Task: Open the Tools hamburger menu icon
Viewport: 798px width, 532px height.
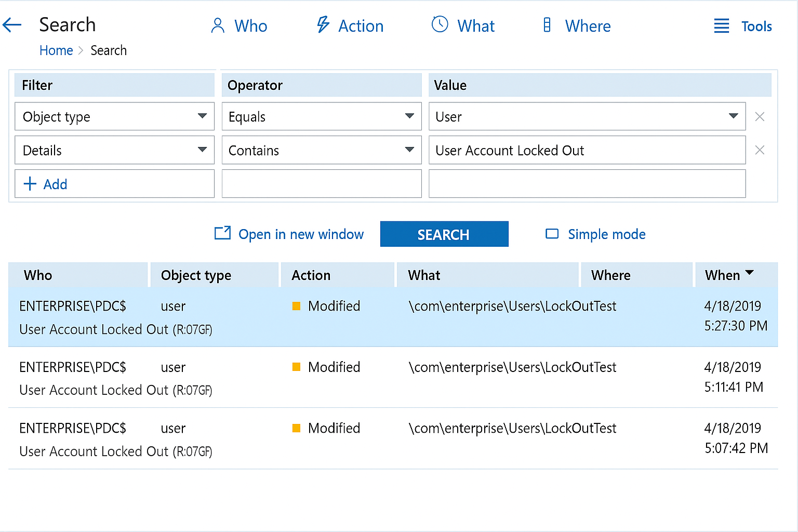Action: point(721,26)
